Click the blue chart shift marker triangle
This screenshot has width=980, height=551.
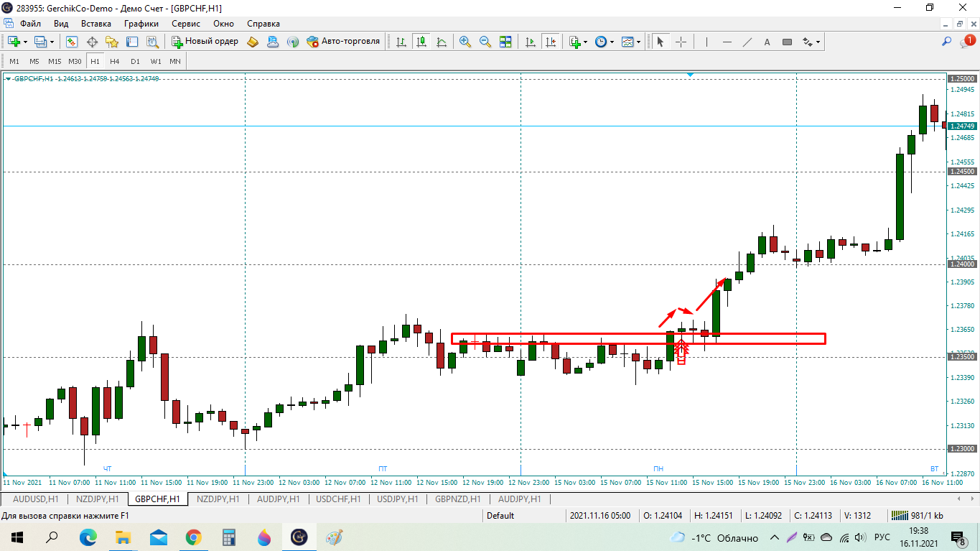(x=690, y=75)
